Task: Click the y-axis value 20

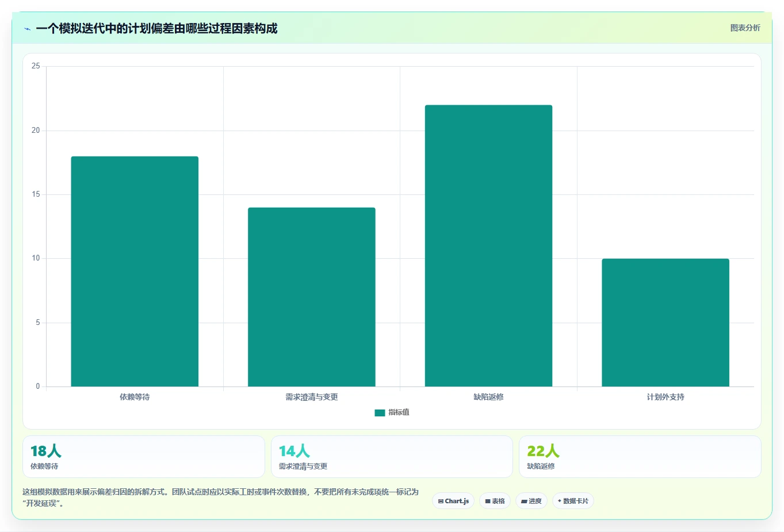Action: click(x=36, y=131)
